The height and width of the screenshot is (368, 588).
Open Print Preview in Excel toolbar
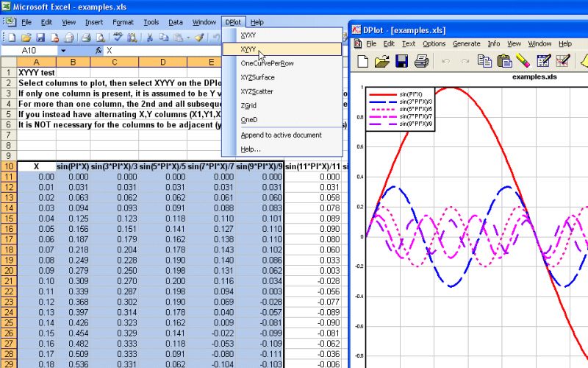100,38
